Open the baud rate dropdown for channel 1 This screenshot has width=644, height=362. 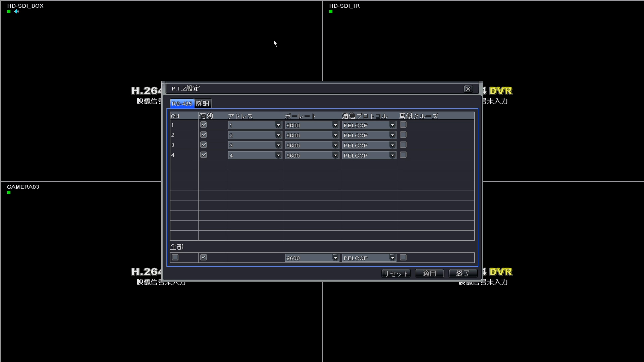pyautogui.click(x=335, y=125)
